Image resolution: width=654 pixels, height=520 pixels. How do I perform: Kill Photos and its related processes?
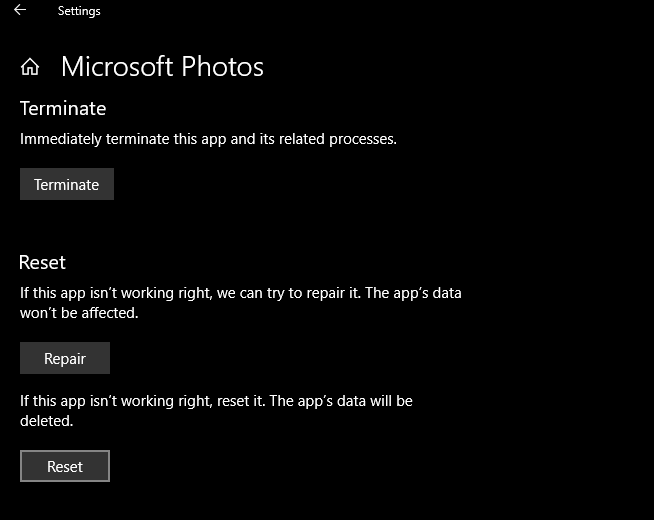tap(67, 184)
